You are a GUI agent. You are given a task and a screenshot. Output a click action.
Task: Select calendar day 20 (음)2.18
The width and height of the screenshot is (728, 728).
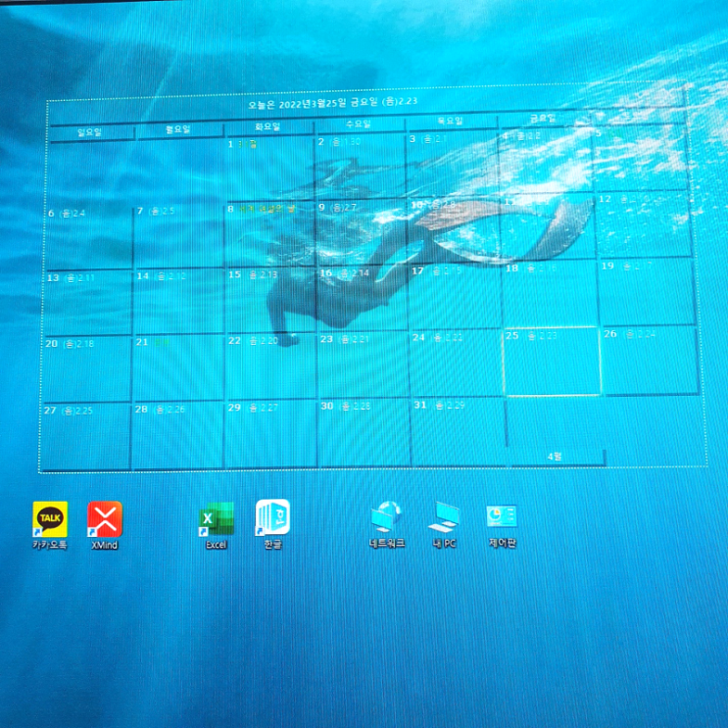pyautogui.click(x=87, y=368)
